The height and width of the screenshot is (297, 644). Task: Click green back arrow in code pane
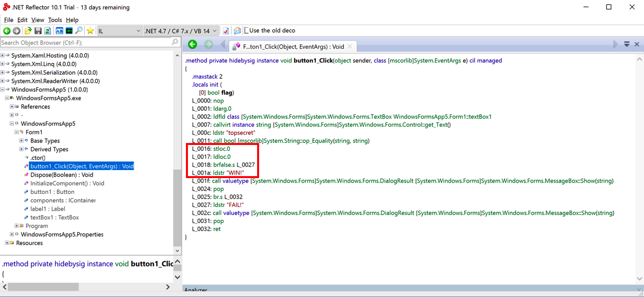coord(192,45)
